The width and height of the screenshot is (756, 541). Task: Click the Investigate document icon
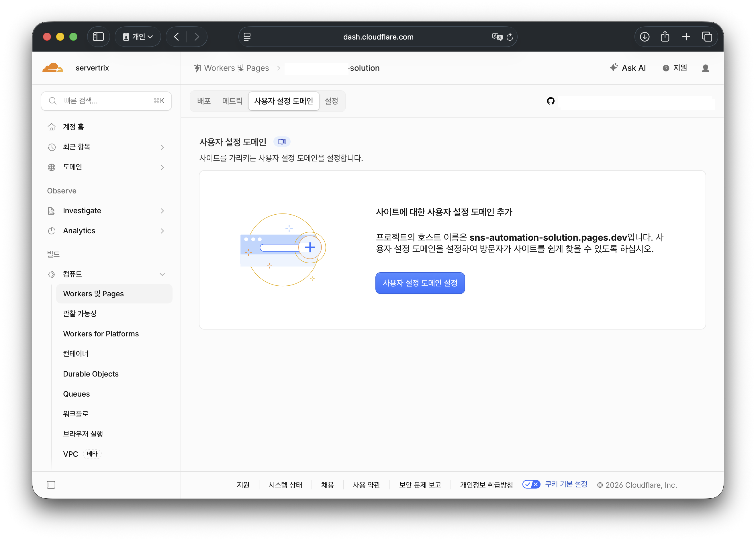(52, 211)
